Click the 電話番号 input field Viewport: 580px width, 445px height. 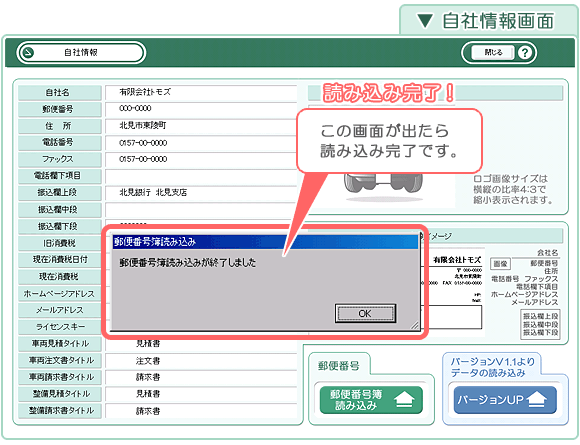[201, 143]
